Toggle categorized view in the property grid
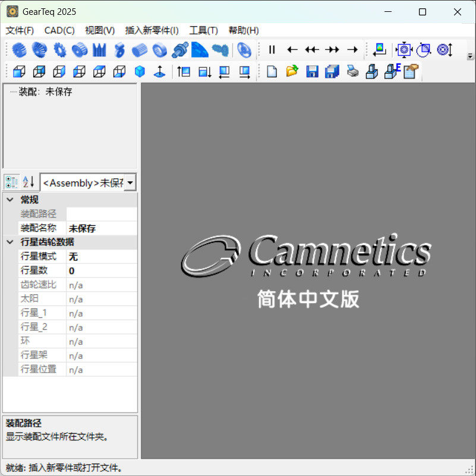476x476 pixels. pyautogui.click(x=11, y=182)
